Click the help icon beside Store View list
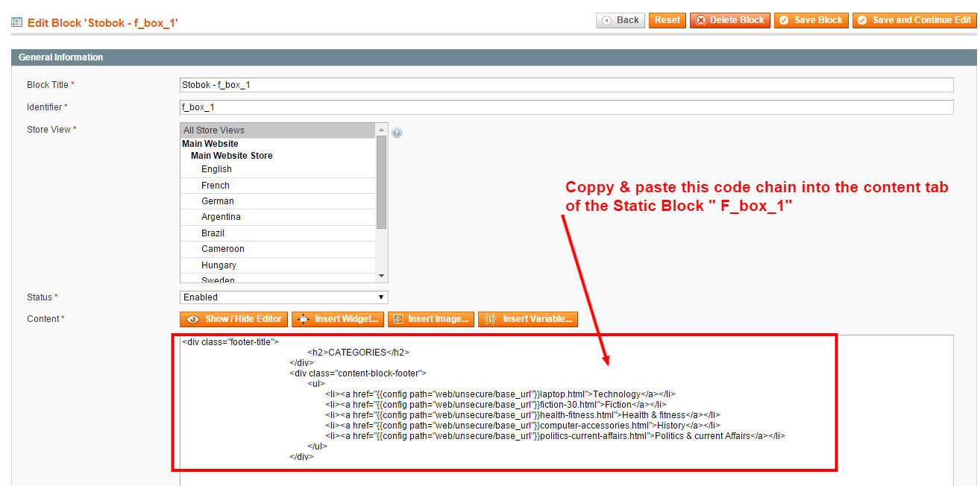The image size is (980, 486). [397, 133]
